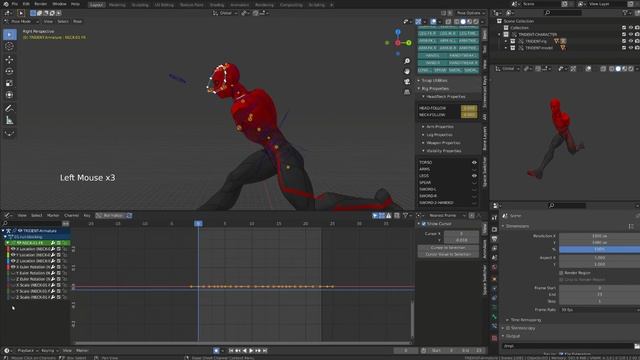
Task: Click the Outliner filter funnel icon
Action: click(625, 13)
